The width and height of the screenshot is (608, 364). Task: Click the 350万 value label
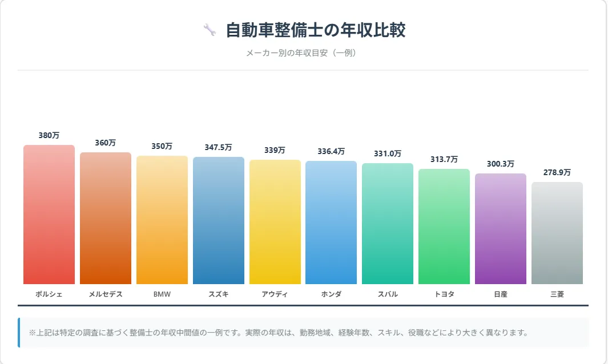(162, 146)
